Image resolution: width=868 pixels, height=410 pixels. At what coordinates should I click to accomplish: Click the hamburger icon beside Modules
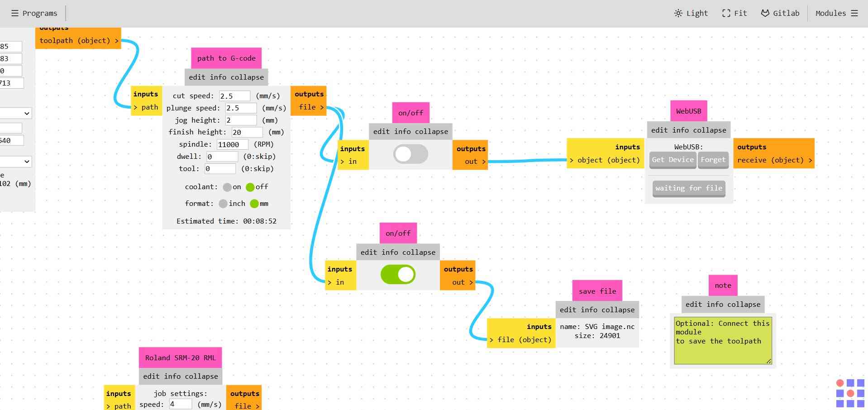(x=854, y=13)
